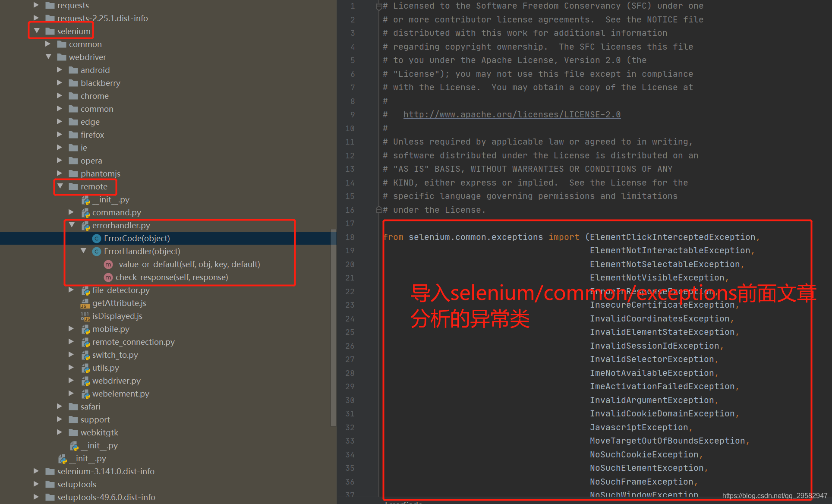Click the getAttribute.js JavaScript file icon

(85, 303)
